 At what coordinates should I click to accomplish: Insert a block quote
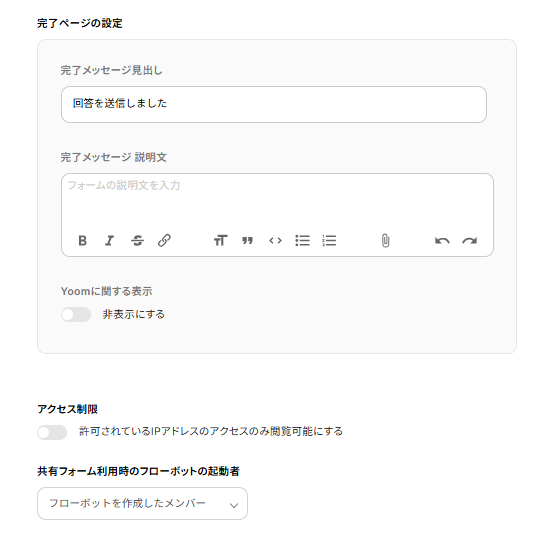tap(247, 241)
